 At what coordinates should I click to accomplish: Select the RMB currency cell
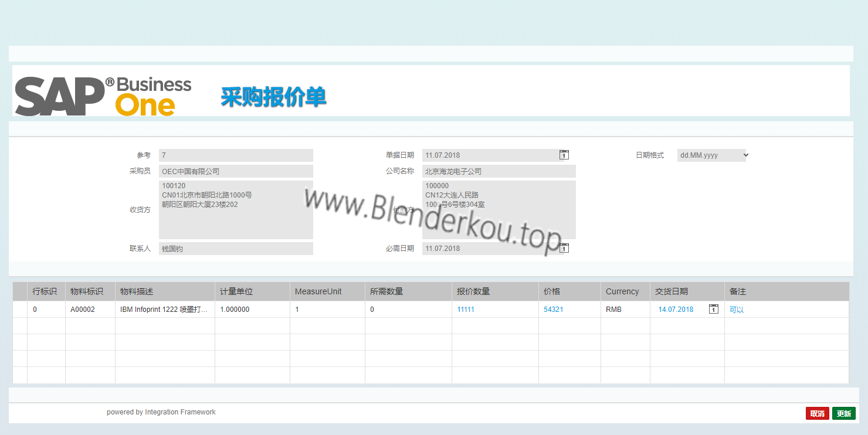[625, 310]
